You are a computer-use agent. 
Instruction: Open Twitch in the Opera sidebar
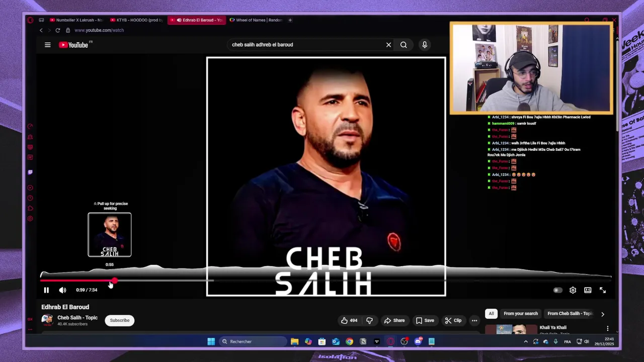click(30, 172)
